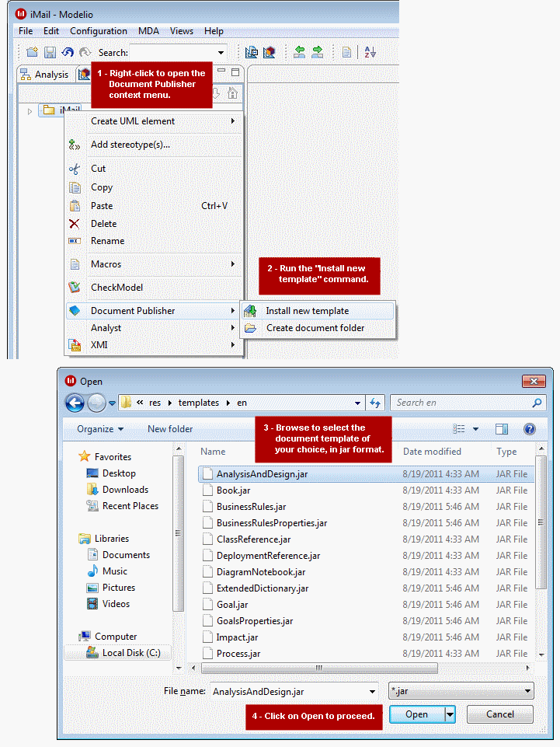
Task: Click the Back button in Open dialog
Action: coord(75,403)
